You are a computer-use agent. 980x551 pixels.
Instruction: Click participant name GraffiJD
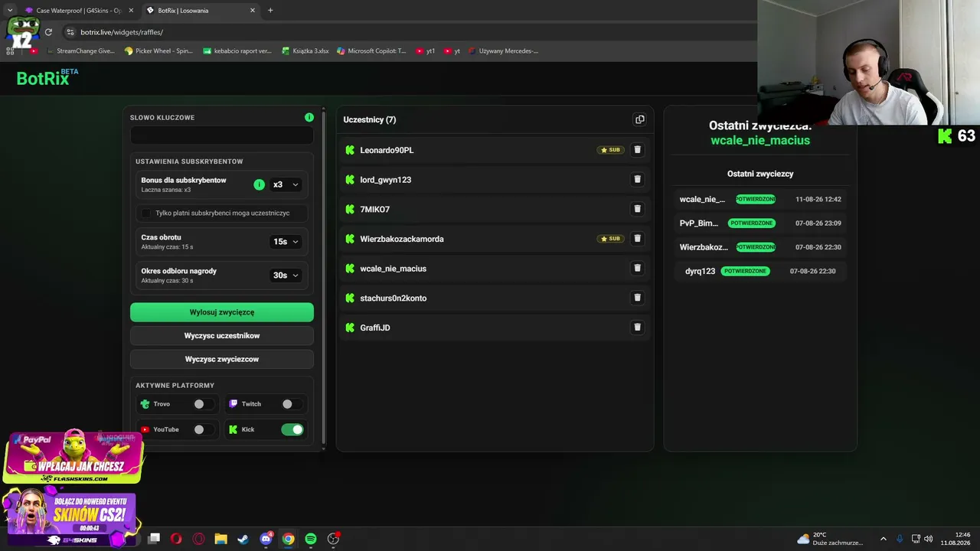[375, 328]
